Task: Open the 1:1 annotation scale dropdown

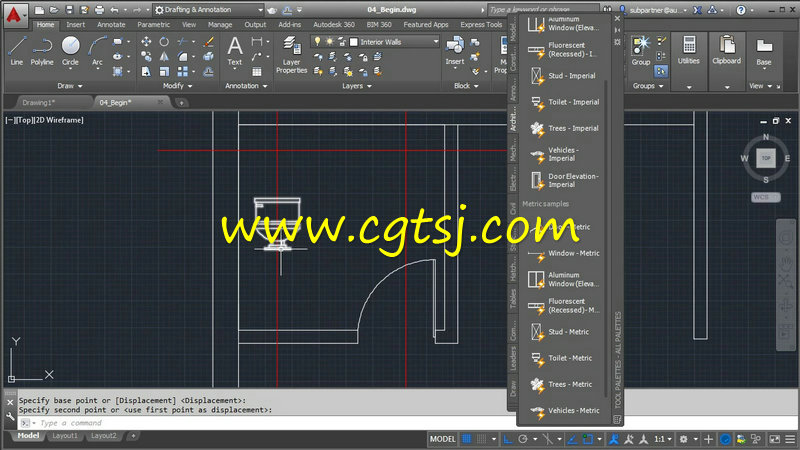Action: 663,439
